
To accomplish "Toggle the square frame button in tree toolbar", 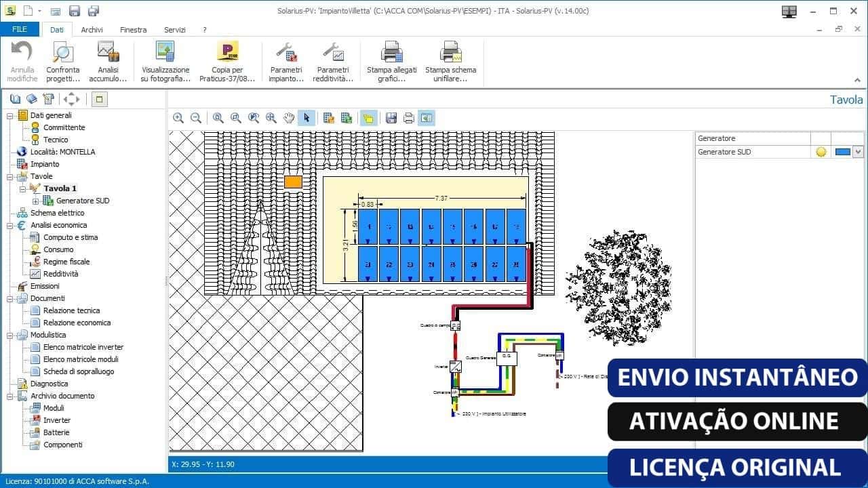I will click(x=100, y=99).
